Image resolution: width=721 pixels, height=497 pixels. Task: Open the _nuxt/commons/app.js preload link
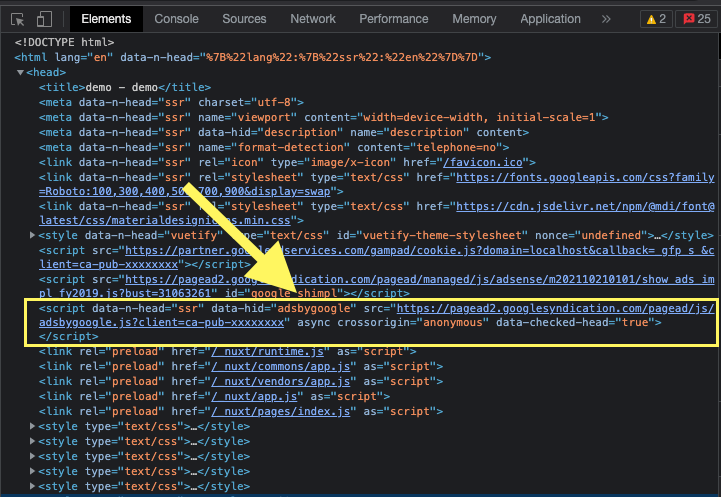(x=280, y=366)
